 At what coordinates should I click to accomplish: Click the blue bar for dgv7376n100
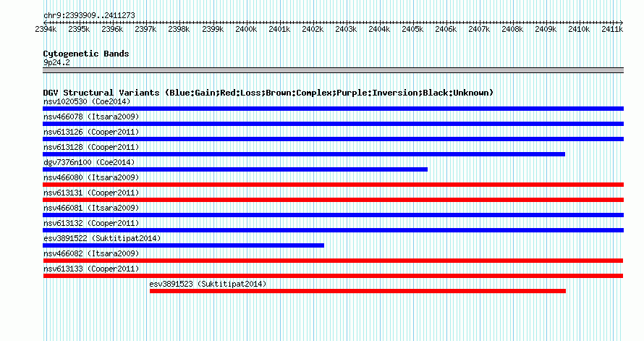pyautogui.click(x=235, y=169)
